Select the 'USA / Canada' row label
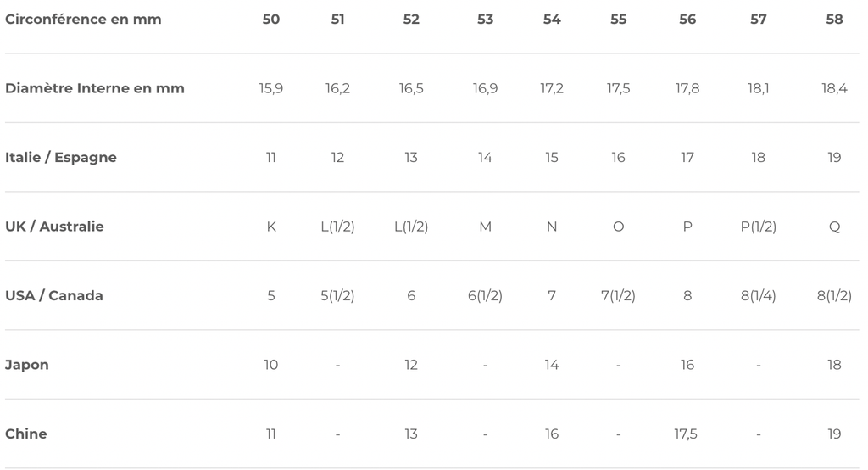868x470 pixels. (54, 295)
